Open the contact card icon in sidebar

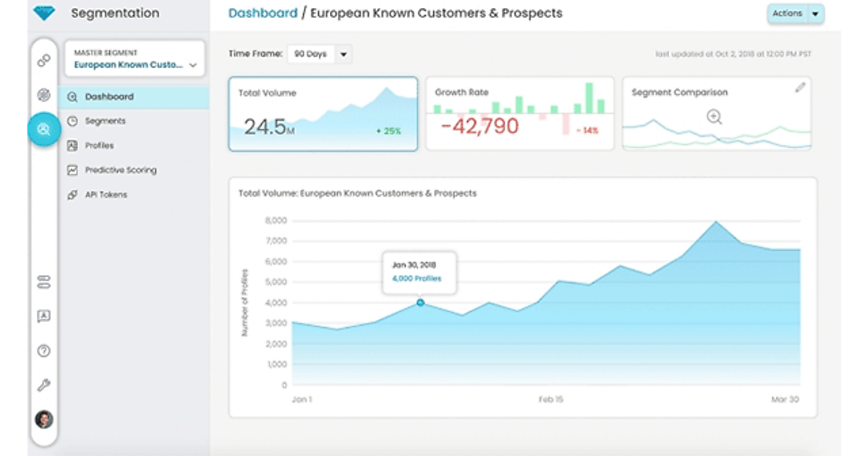(44, 316)
